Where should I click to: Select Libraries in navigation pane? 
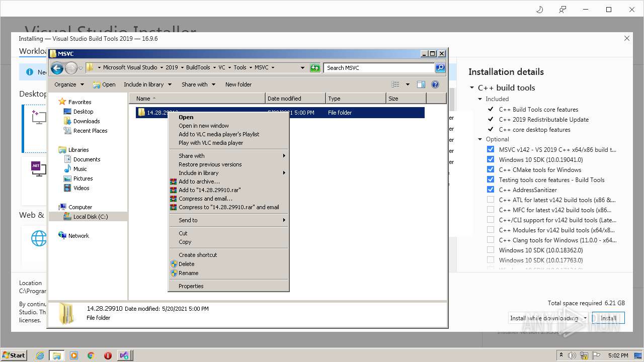point(78,150)
